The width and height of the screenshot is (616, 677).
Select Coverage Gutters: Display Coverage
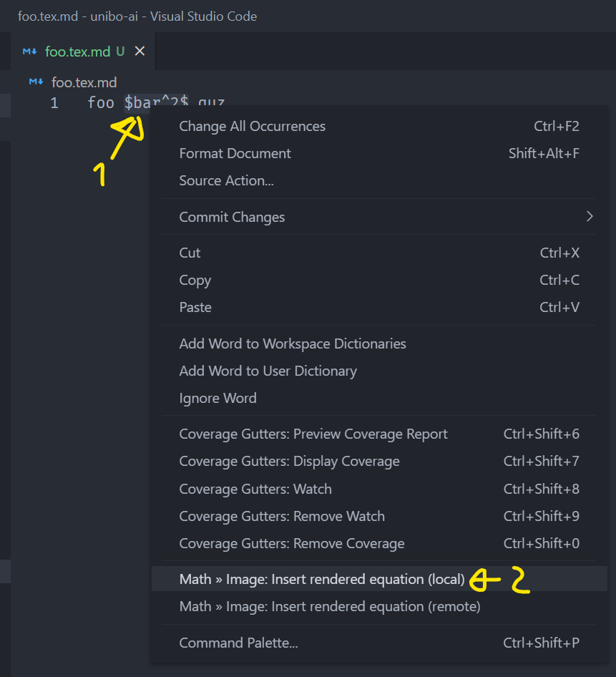point(379,461)
